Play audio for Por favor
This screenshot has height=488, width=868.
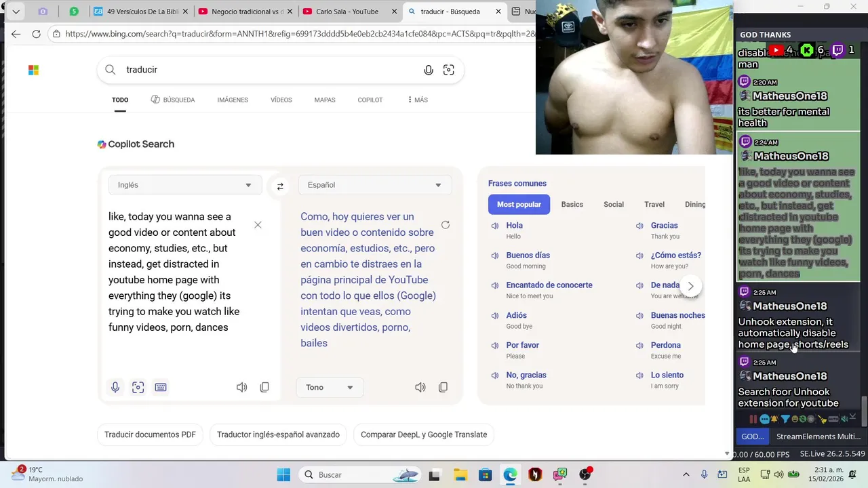pyautogui.click(x=495, y=345)
